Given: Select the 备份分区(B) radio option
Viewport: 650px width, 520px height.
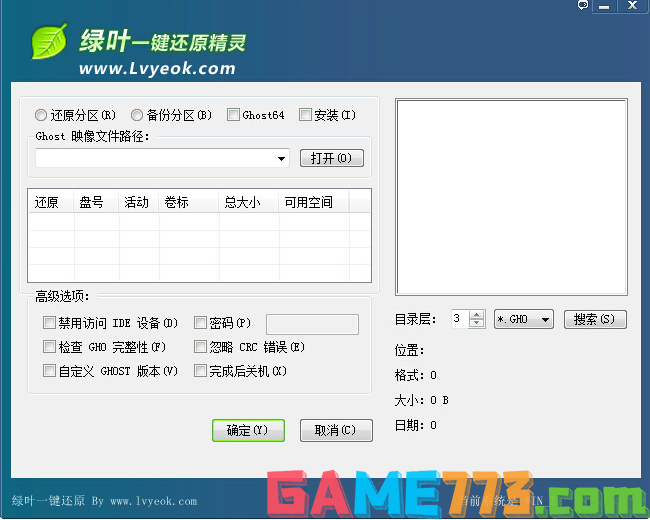Looking at the screenshot, I should 137,115.
